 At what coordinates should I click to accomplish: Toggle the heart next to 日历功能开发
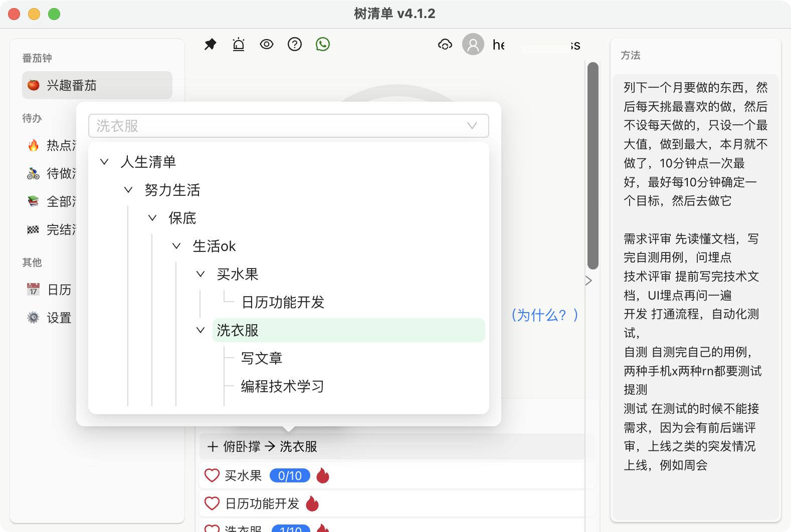pyautogui.click(x=212, y=503)
